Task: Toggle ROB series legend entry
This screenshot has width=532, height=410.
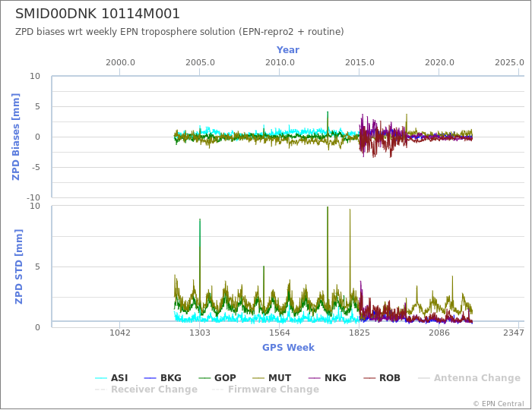Action: [x=382, y=378]
